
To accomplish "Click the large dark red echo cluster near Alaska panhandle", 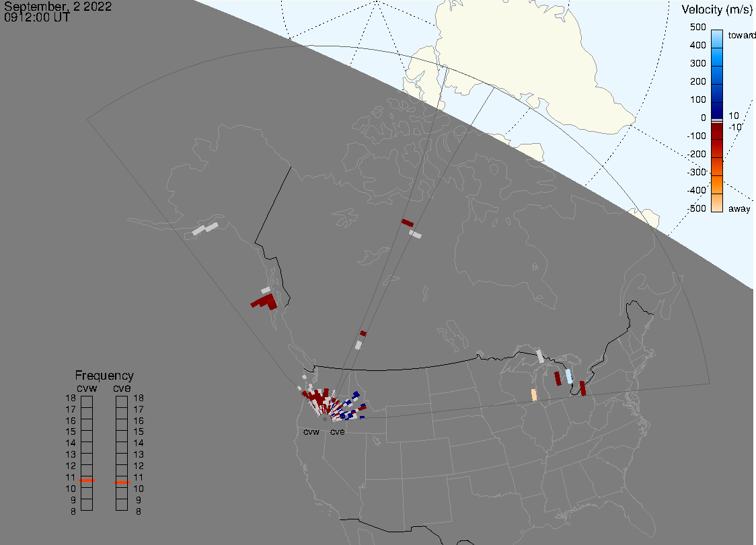I will tap(265, 302).
